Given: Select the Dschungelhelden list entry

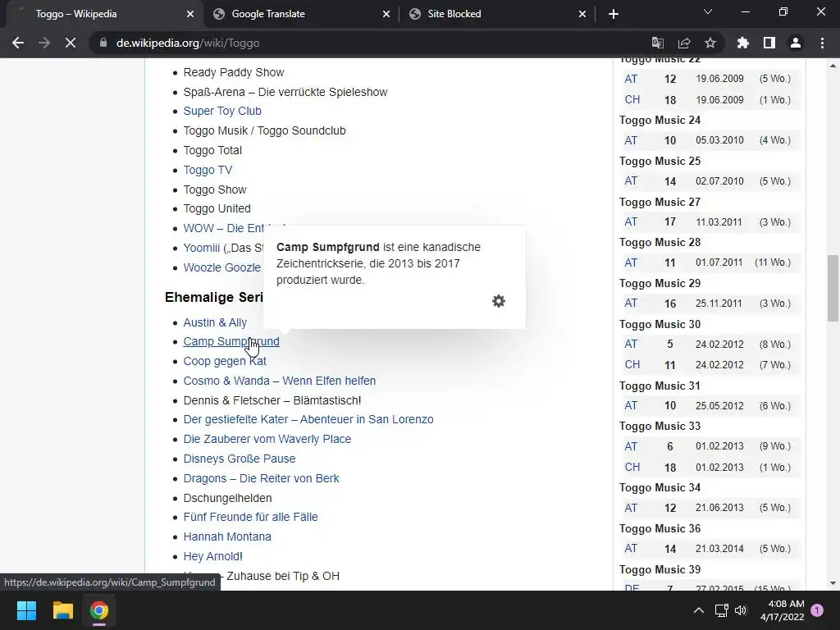Looking at the screenshot, I should [x=227, y=498].
